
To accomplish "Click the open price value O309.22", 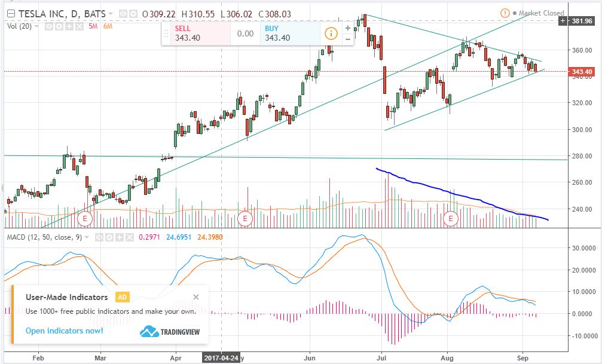I will pos(158,14).
